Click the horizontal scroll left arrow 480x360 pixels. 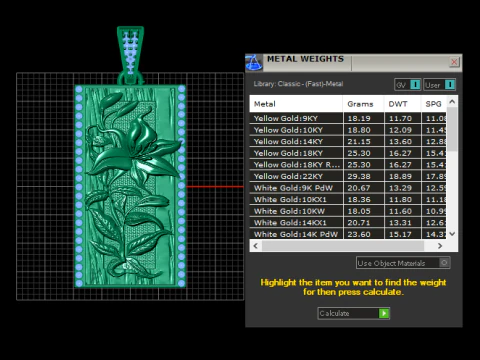click(x=256, y=246)
